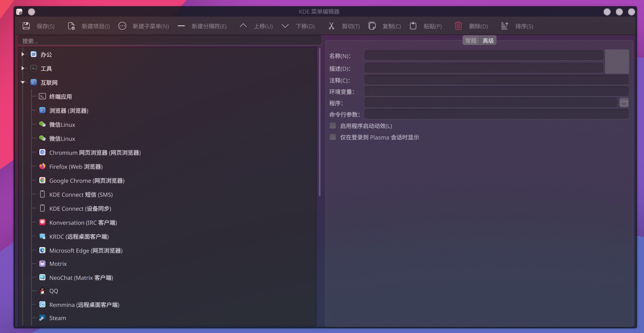
Task: Select Firefox (Web 浏览器) entry
Action: click(76, 166)
